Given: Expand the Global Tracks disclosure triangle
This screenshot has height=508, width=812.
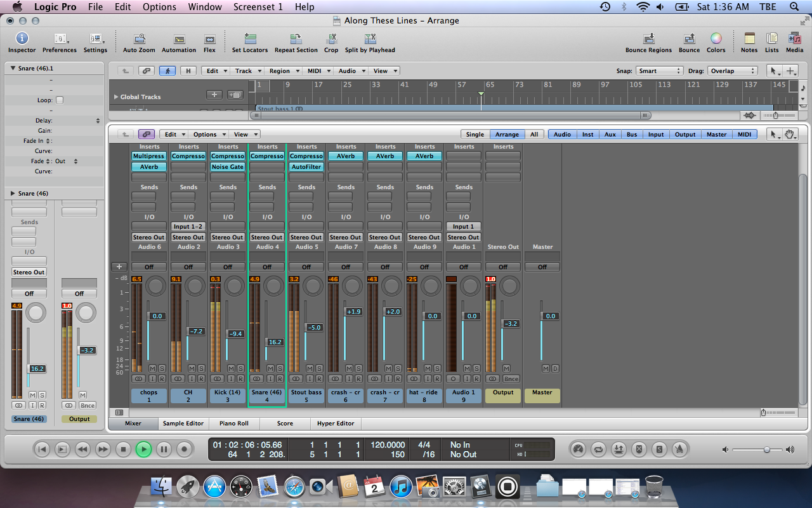Looking at the screenshot, I should coord(116,97).
